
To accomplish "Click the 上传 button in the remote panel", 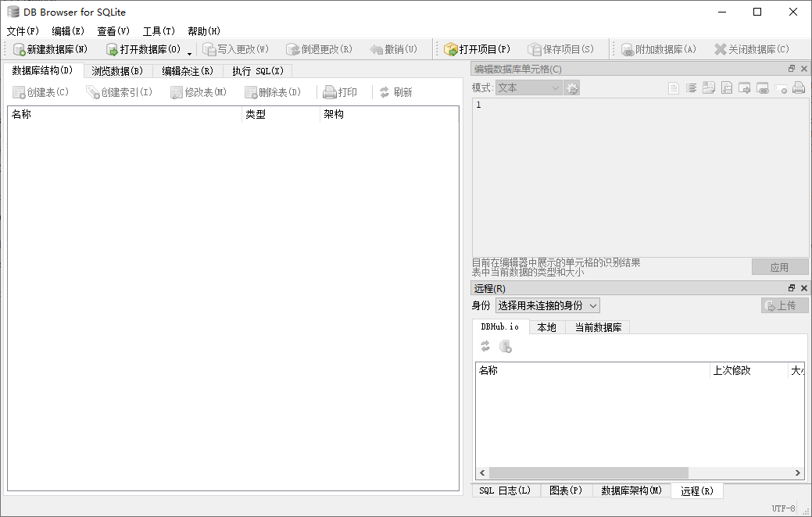I will (x=785, y=305).
